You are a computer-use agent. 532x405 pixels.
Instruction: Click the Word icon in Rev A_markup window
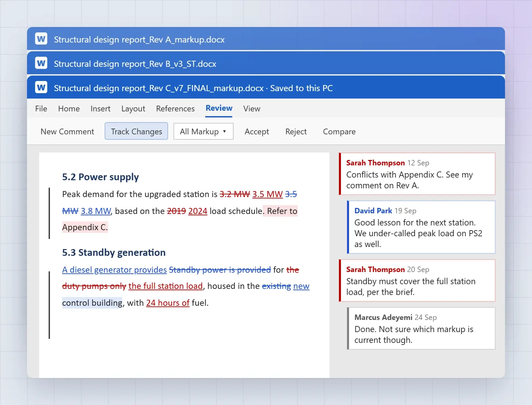(x=41, y=39)
